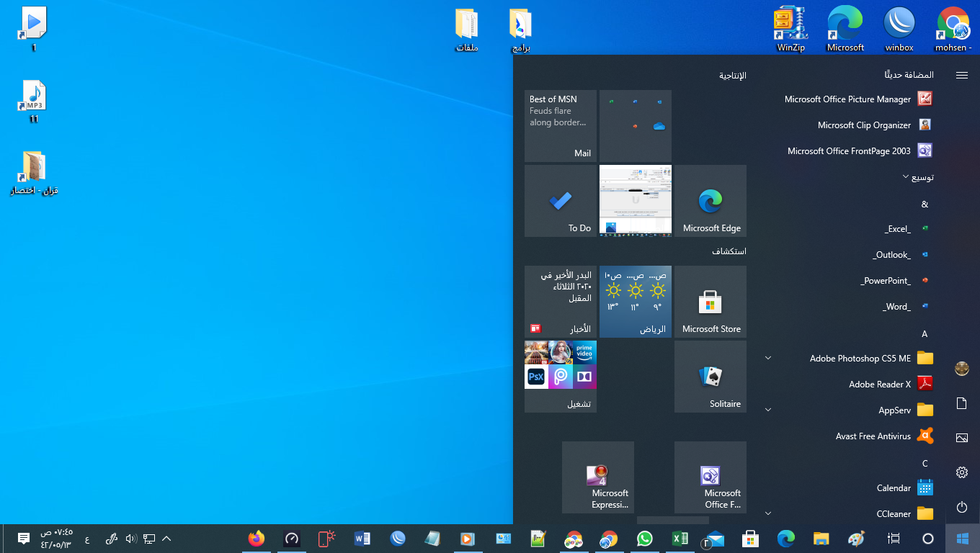The width and height of the screenshot is (980, 553).
Task: Expand the AppServ folder
Action: click(x=850, y=410)
